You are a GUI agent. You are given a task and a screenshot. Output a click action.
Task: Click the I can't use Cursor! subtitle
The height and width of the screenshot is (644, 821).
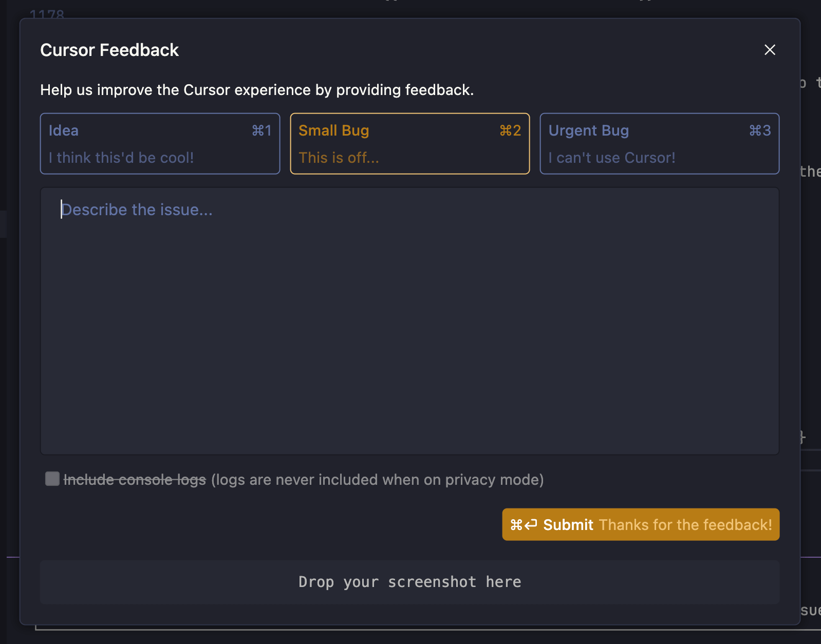point(611,158)
